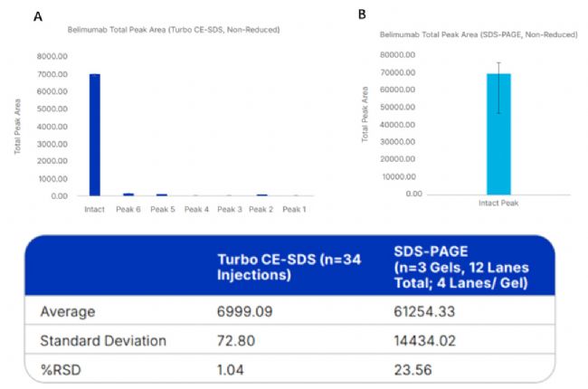Select the Average row label
588x389 pixels.
67,310
